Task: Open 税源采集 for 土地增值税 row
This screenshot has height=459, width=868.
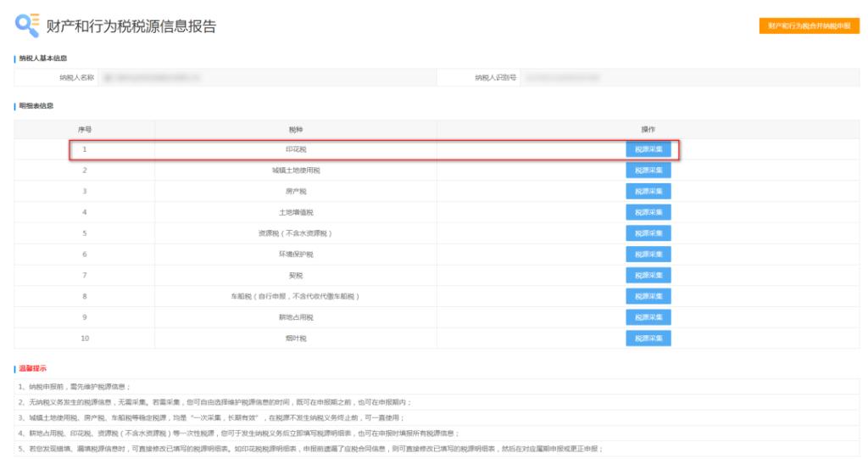Action: [648, 212]
